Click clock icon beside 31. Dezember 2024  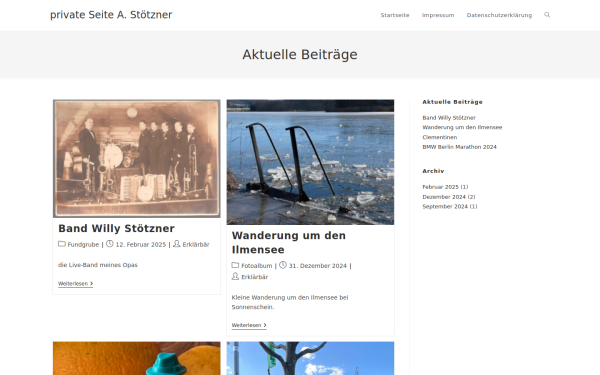coord(283,265)
